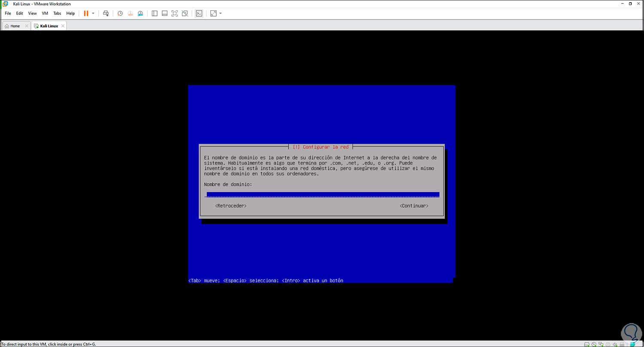Open the power options dropdown beside pause

coord(93,13)
